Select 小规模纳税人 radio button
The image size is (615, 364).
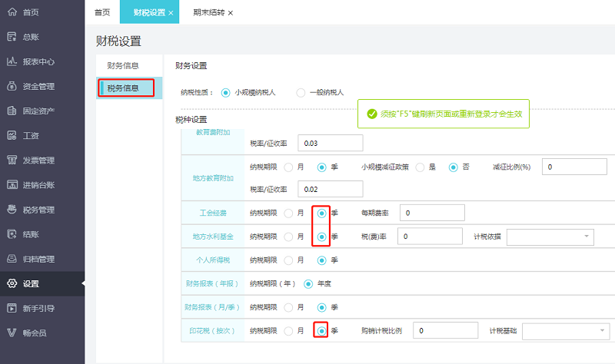pos(225,93)
